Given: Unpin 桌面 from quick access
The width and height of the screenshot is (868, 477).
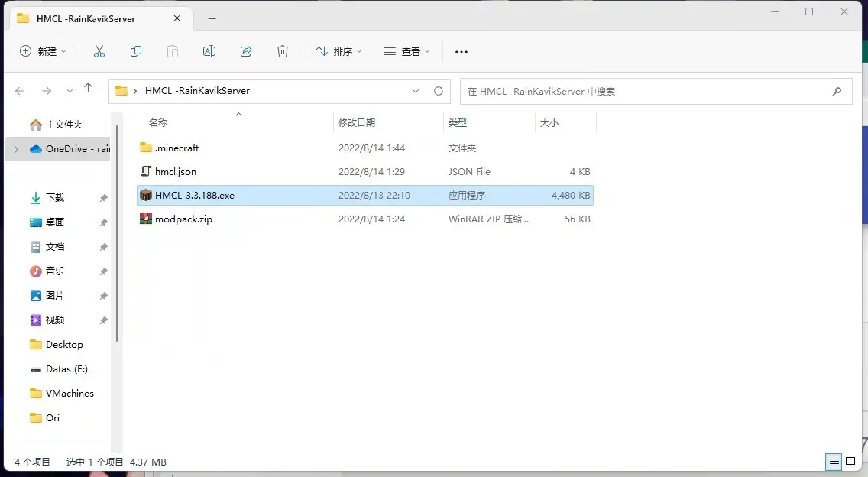Looking at the screenshot, I should (x=103, y=222).
